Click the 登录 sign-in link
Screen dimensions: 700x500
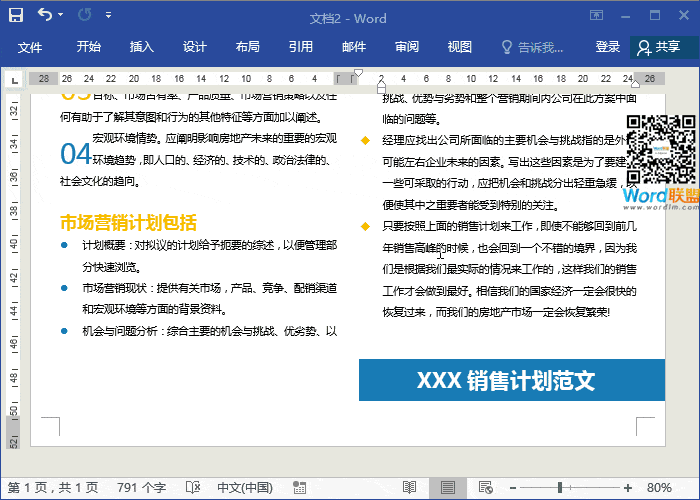607,47
